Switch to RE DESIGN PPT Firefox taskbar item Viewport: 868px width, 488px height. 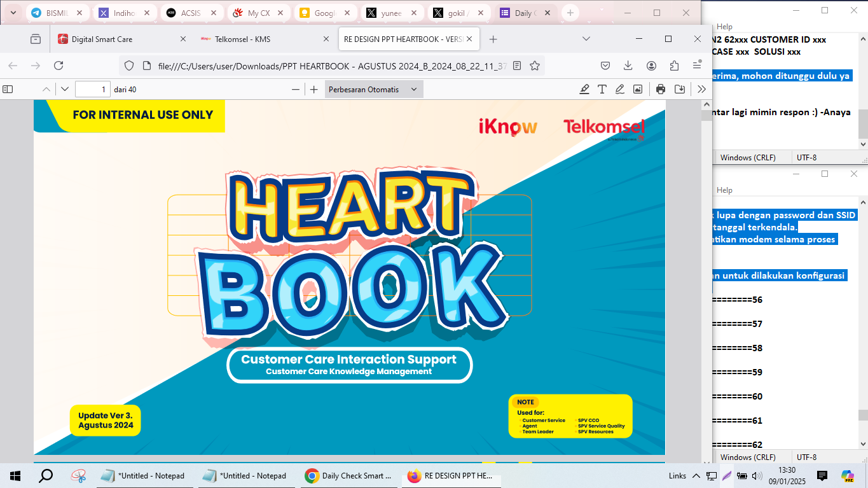450,475
